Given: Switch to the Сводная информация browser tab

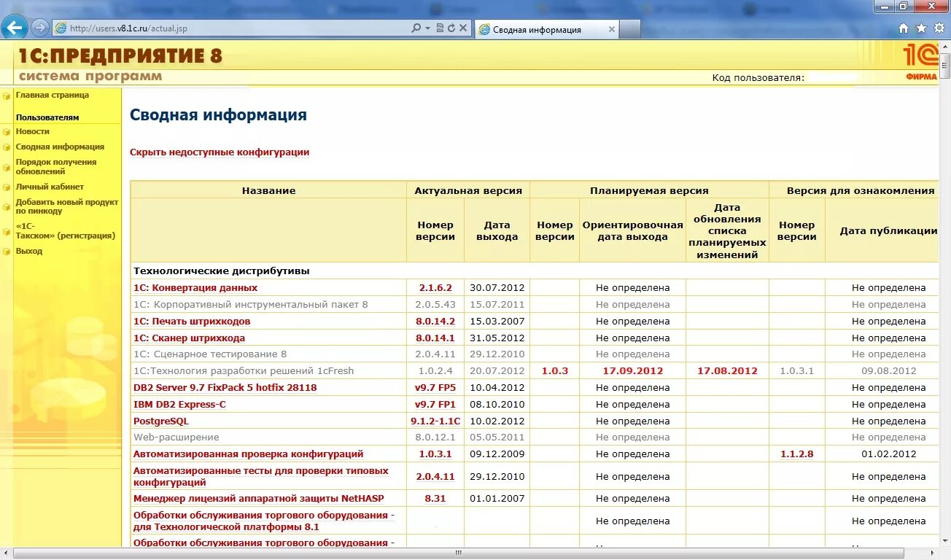Looking at the screenshot, I should pyautogui.click(x=547, y=30).
